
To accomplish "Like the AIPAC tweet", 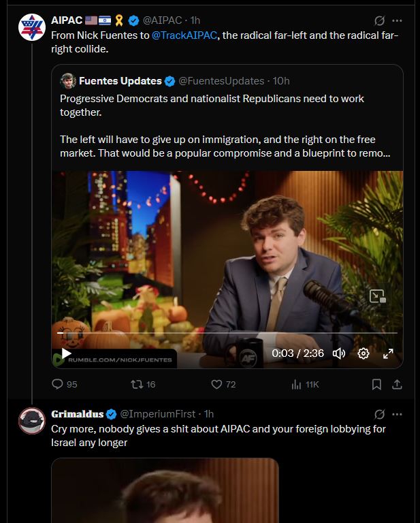I will (x=217, y=385).
